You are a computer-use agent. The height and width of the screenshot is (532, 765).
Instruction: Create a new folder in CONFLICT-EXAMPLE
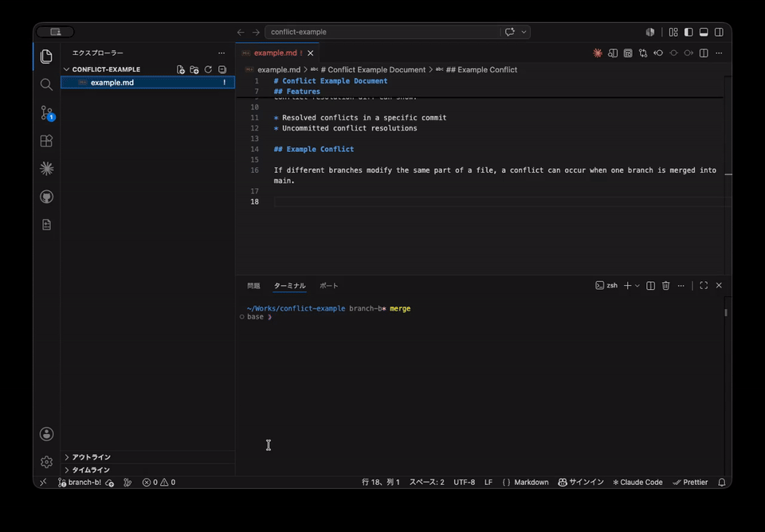tap(194, 70)
